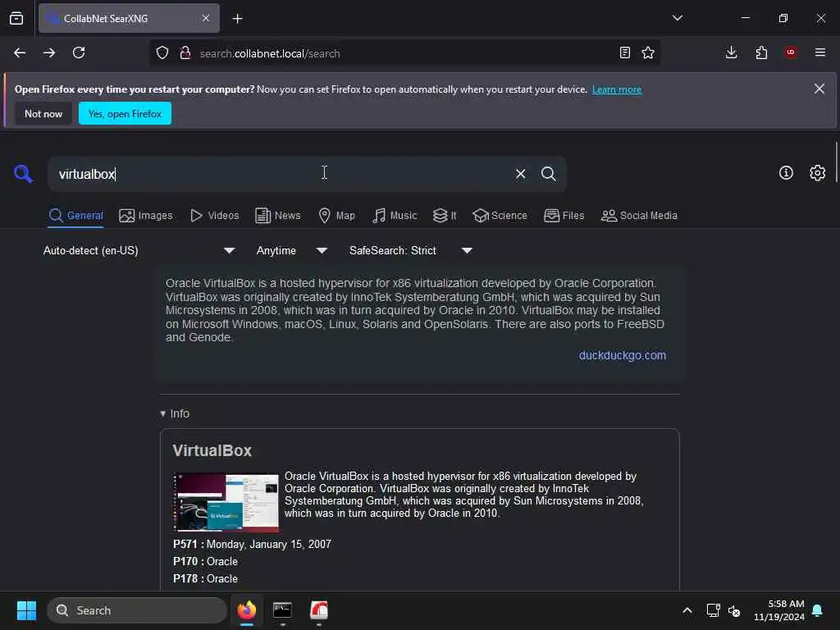Switch to Science search tab
Image resolution: width=840 pixels, height=630 pixels.
coord(500,216)
